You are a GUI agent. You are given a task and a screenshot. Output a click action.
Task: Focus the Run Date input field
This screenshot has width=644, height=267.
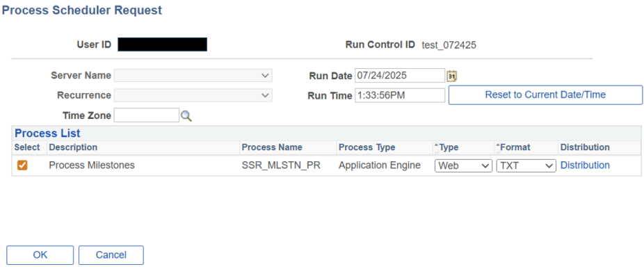pyautogui.click(x=400, y=76)
